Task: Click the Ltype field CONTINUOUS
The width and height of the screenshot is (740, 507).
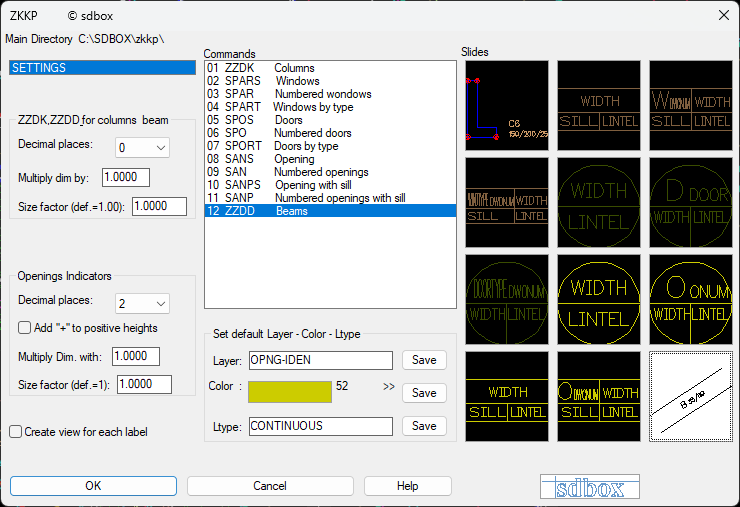Action: [321, 426]
